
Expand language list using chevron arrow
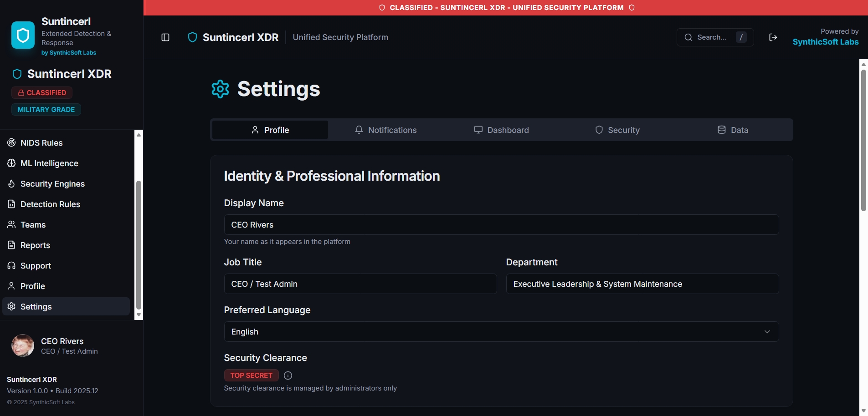coord(767,332)
